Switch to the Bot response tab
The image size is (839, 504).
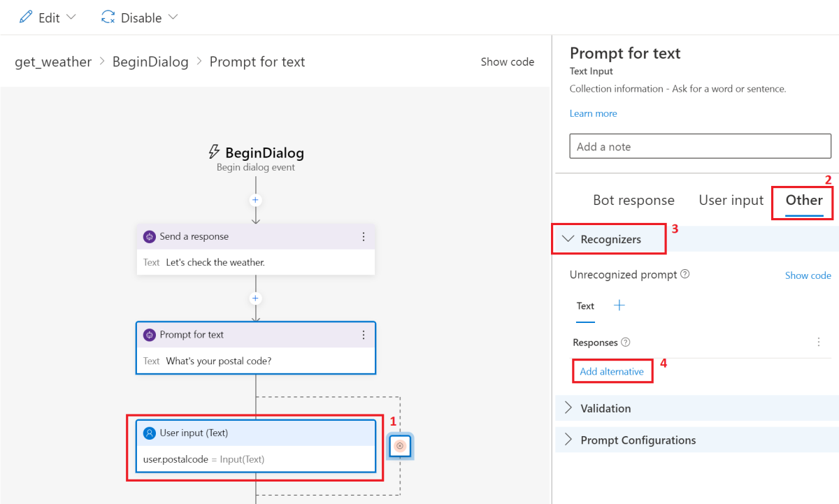[x=633, y=201]
